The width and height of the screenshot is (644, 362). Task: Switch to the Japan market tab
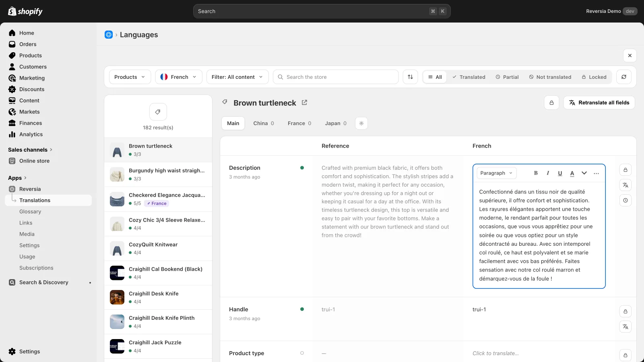coord(336,123)
